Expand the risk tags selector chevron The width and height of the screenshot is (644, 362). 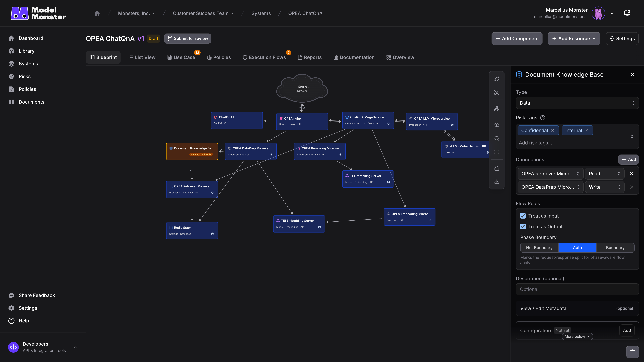632,136
